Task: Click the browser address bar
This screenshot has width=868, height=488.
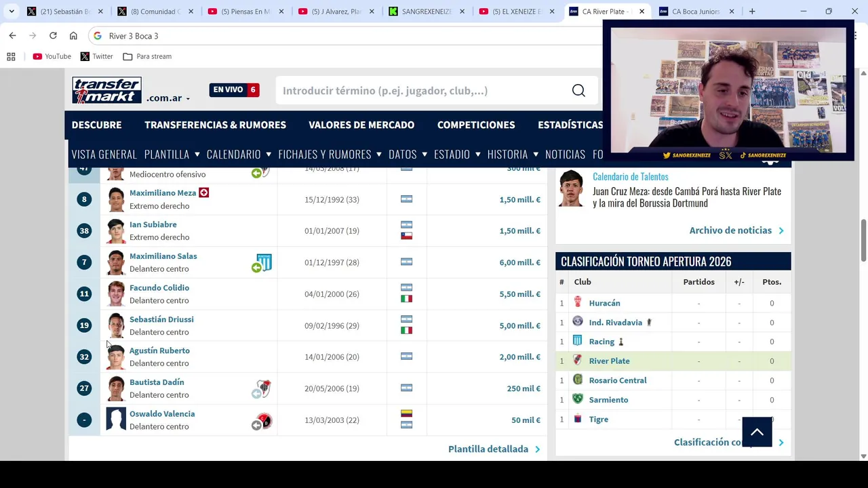Action: tap(346, 36)
